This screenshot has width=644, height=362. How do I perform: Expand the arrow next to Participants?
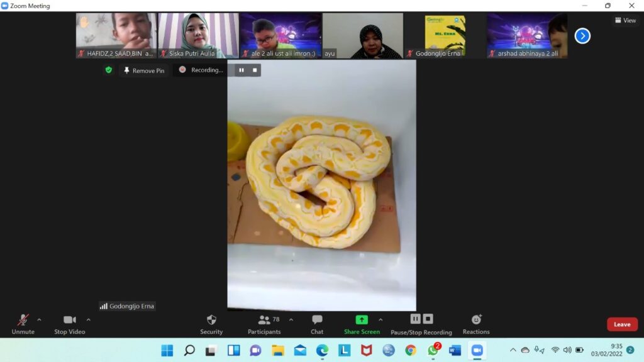pos(291,320)
